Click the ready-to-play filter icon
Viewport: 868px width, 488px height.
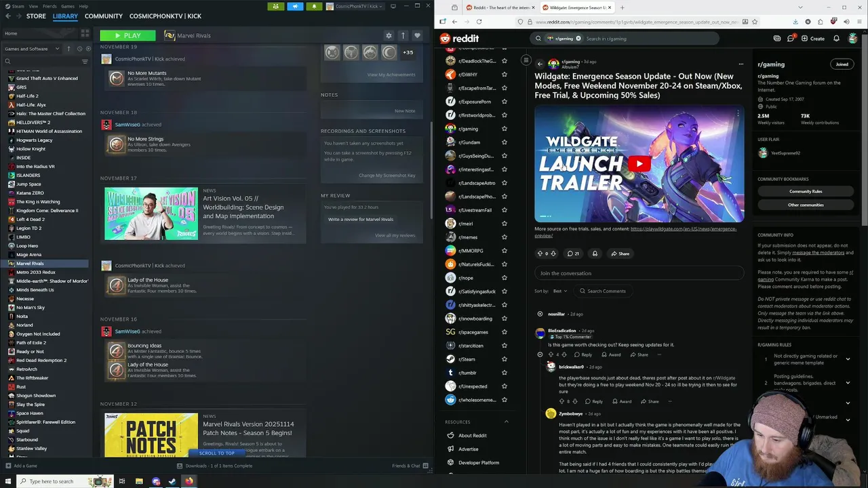88,49
